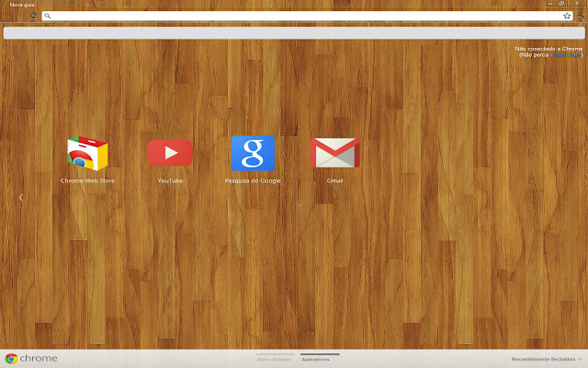Viewport: 588px width, 368px height.
Task: Focus the address bar input
Action: [x=307, y=16]
